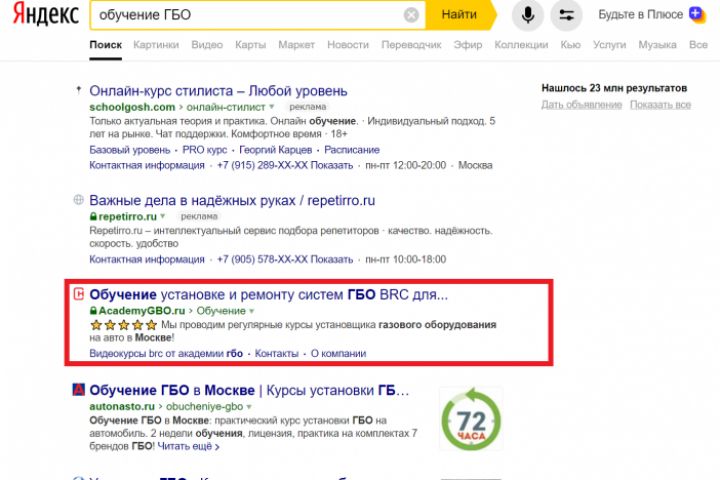Click the favicon of the autonasto result
The width and height of the screenshot is (720, 480).
(79, 390)
